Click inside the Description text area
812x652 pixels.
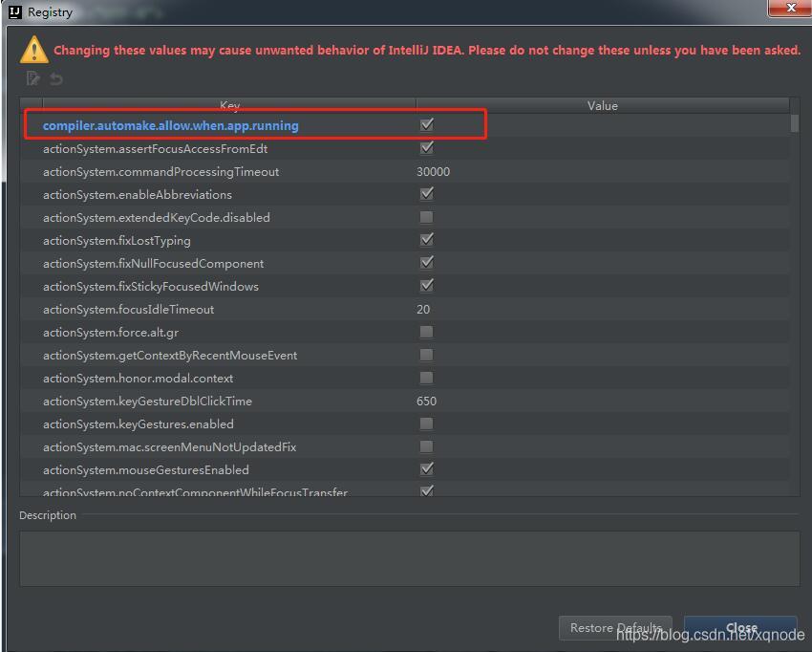pyautogui.click(x=409, y=558)
